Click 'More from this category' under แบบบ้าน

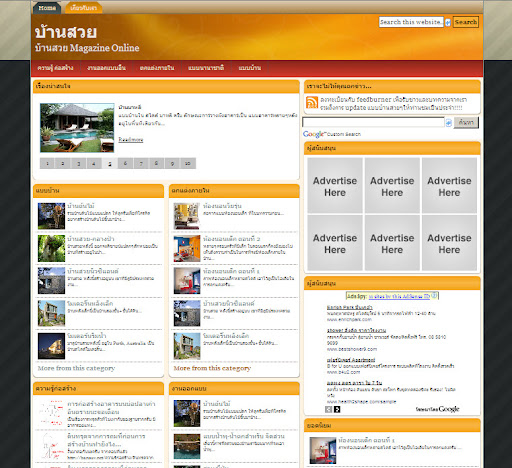[76, 368]
